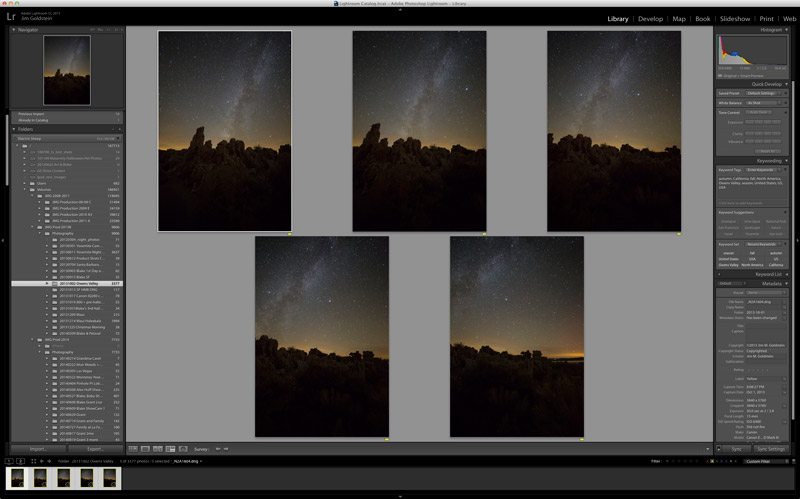Screen dimensions: 800x499
Task: Click the Clarity adjustment buttons row
Action: [763, 134]
